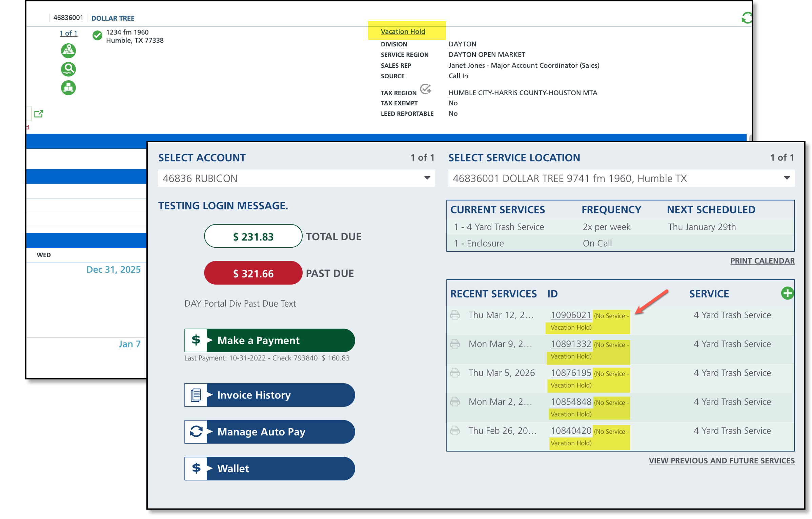Click the Manage Auto Pay button

[269, 432]
